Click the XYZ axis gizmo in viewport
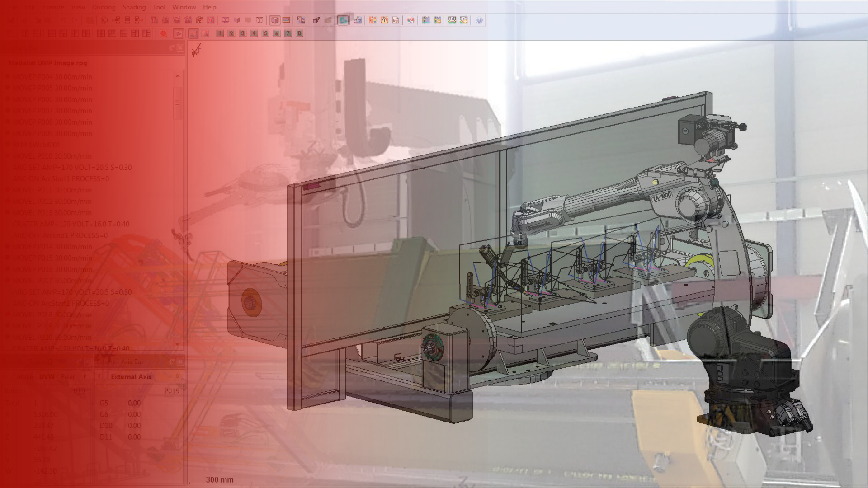 pos(196,50)
